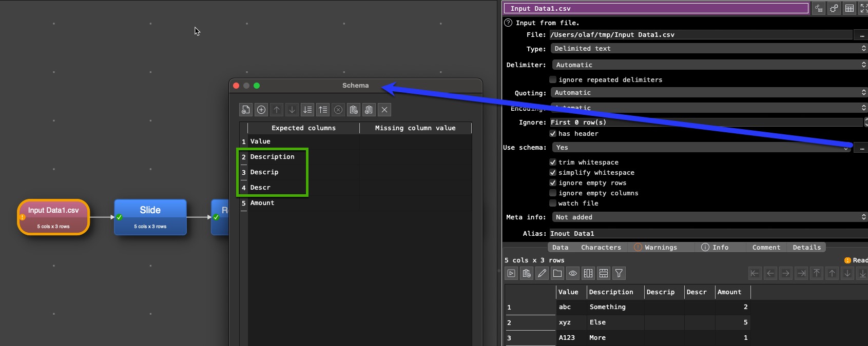Click the play preview icon in data toolbar
Viewport: 868px width, 346px height.
[x=511, y=274]
